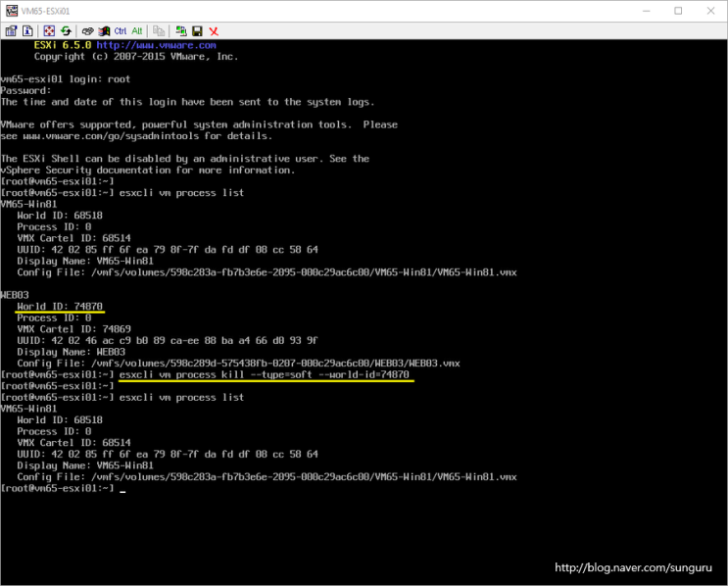Show connection info icon
The width and height of the screenshot is (728, 586).
tap(27, 31)
